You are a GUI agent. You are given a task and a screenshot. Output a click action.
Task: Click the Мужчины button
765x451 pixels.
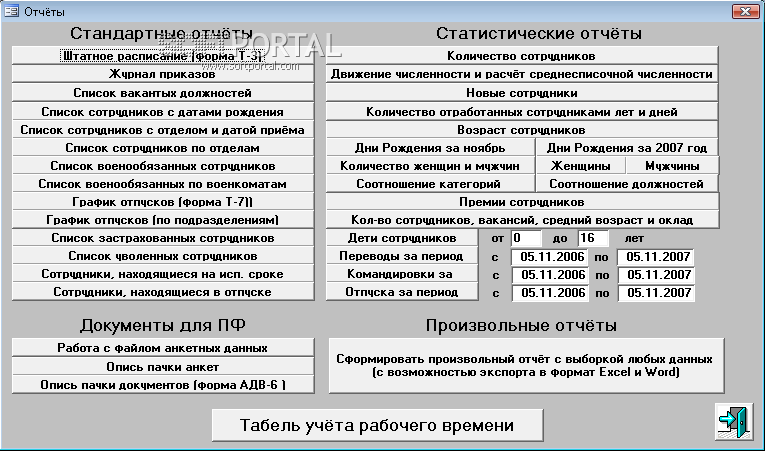[x=672, y=166]
